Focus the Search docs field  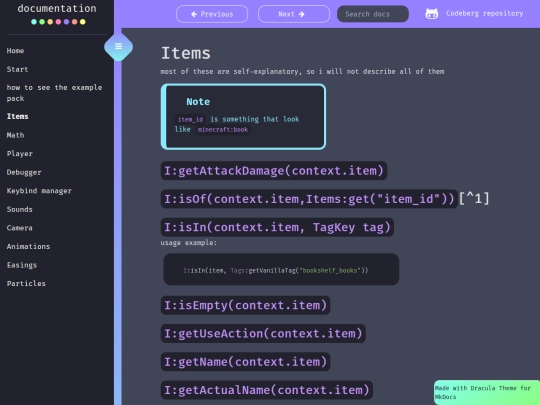373,14
